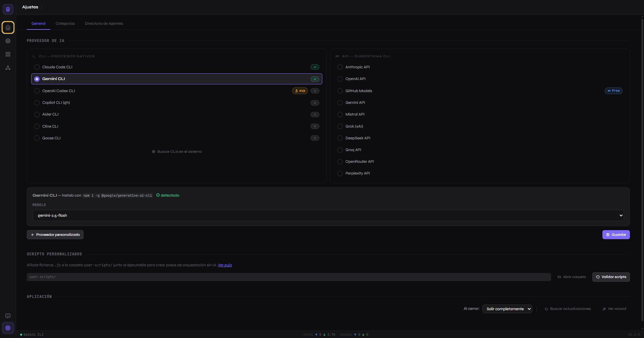The height and width of the screenshot is (338, 644).
Task: Click the npm i -g install command text
Action: [118, 196]
